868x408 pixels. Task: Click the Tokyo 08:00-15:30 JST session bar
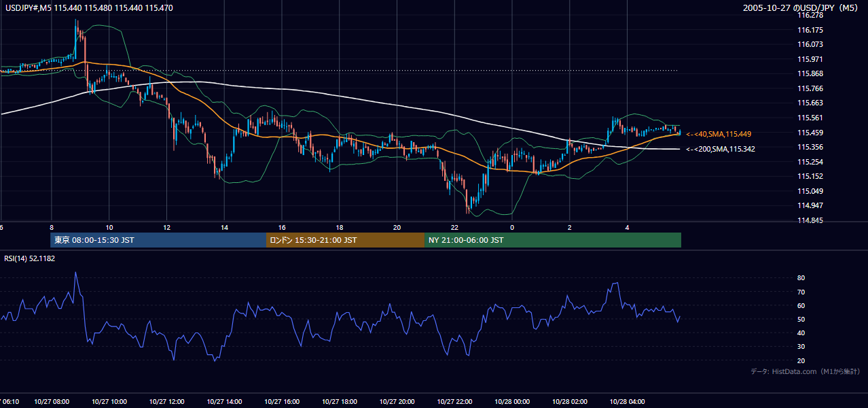click(x=158, y=240)
